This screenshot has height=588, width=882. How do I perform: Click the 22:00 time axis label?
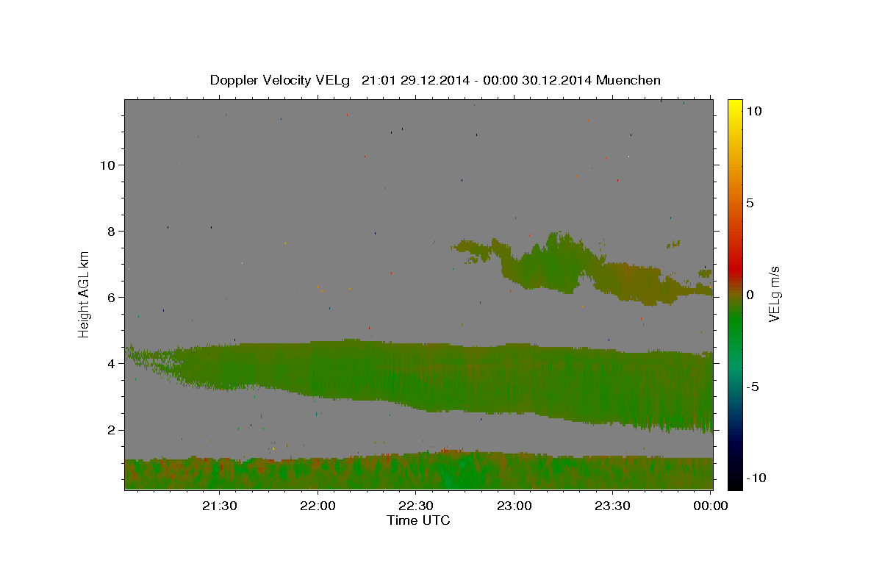point(318,506)
